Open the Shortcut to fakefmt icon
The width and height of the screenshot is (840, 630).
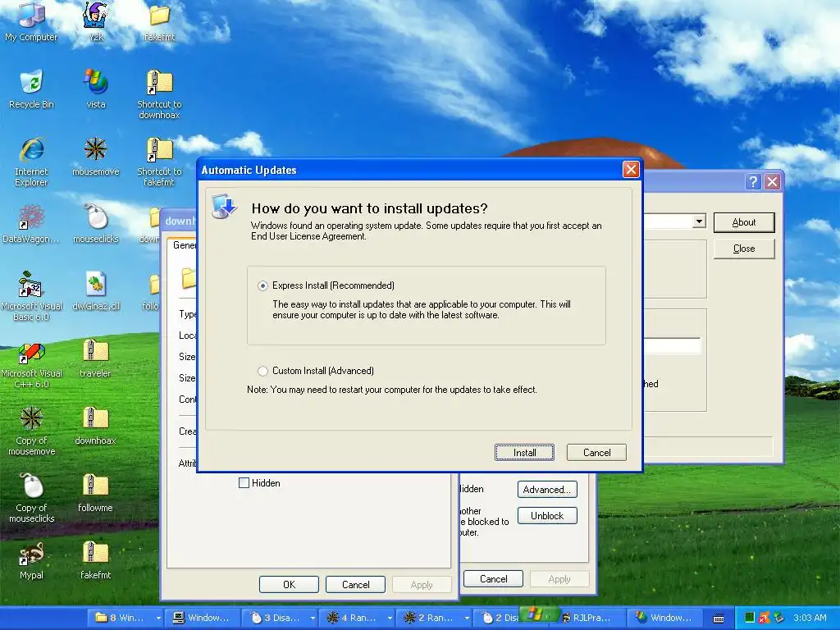(x=159, y=162)
